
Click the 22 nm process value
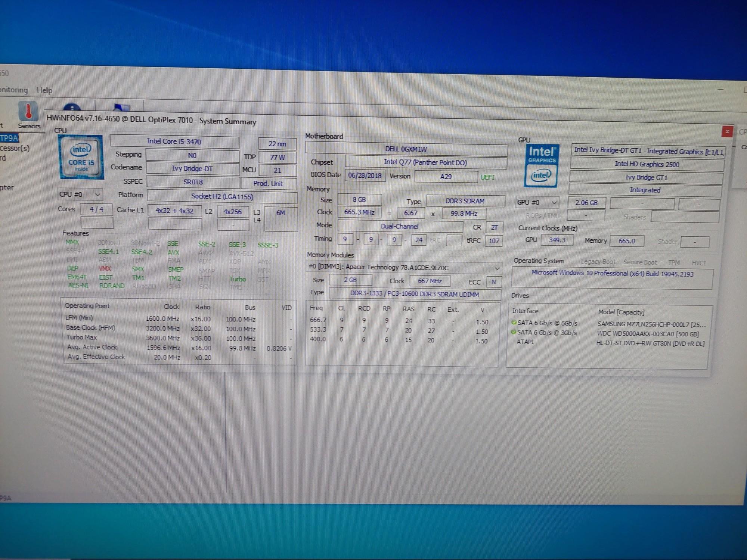tap(278, 144)
